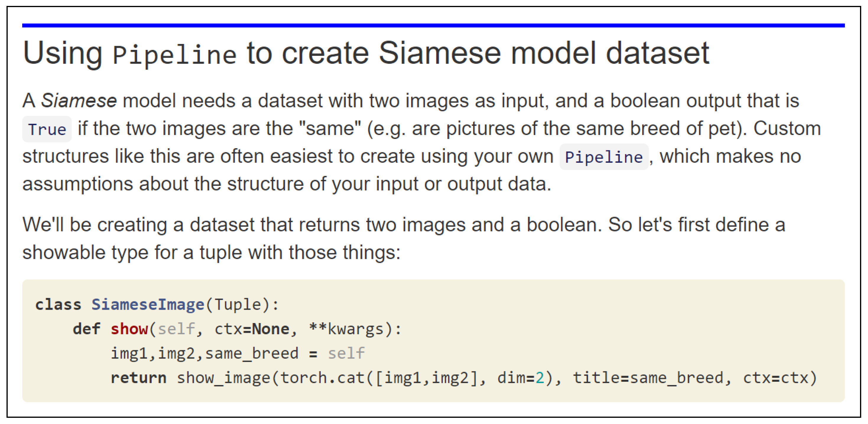
Task: Click the teal number '2' after dim=
Action: pyautogui.click(x=540, y=378)
